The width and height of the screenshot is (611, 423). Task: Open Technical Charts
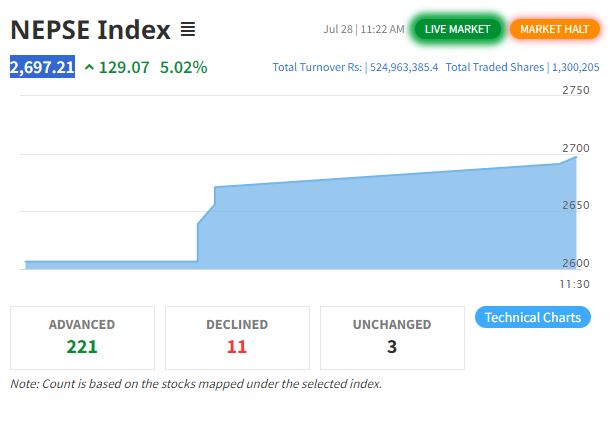pyautogui.click(x=533, y=317)
